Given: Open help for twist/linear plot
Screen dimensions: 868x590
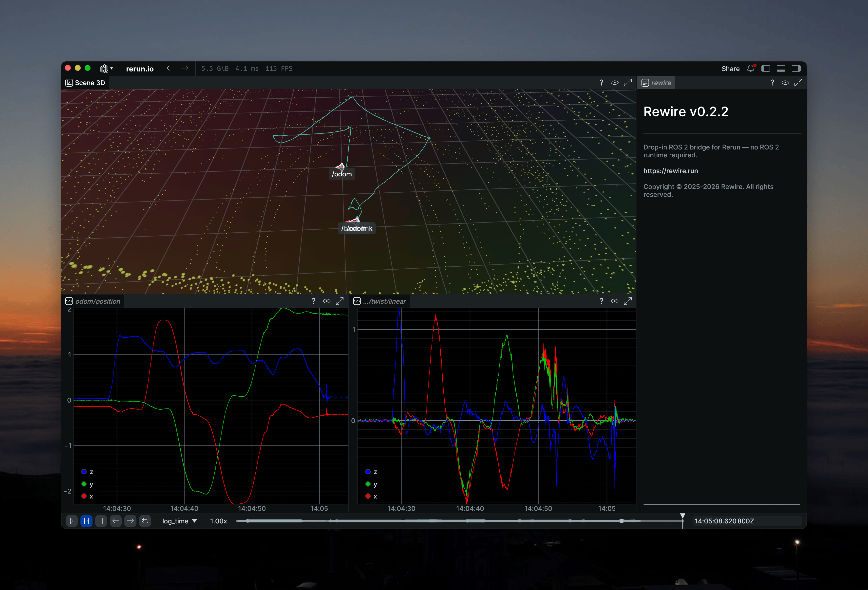Looking at the screenshot, I should pyautogui.click(x=601, y=301).
